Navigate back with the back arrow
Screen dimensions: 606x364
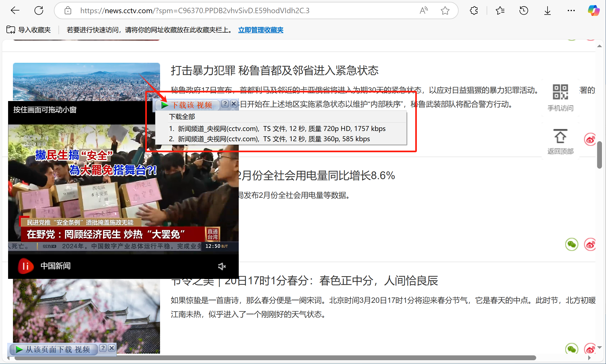15,10
